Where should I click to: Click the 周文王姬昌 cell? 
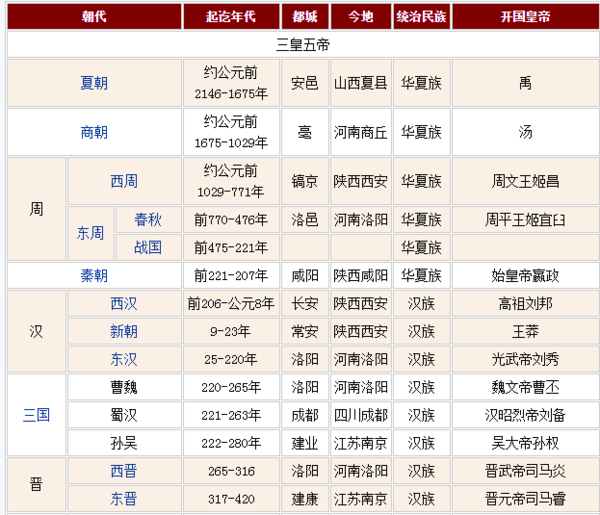[x=526, y=181]
